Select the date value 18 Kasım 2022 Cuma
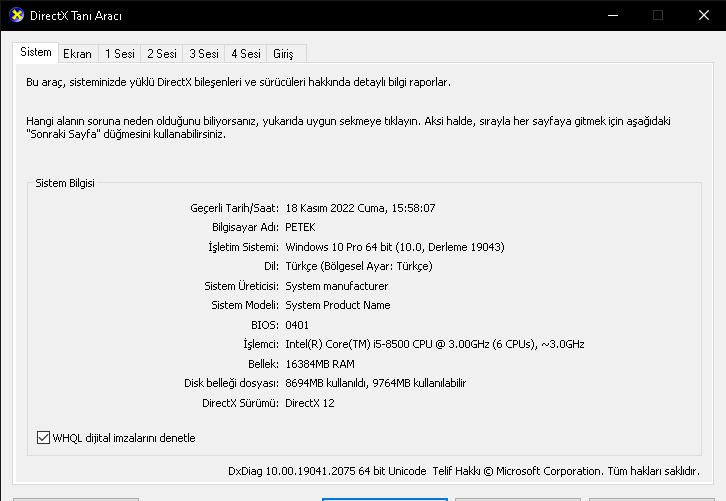The width and height of the screenshot is (726, 501). (360, 208)
